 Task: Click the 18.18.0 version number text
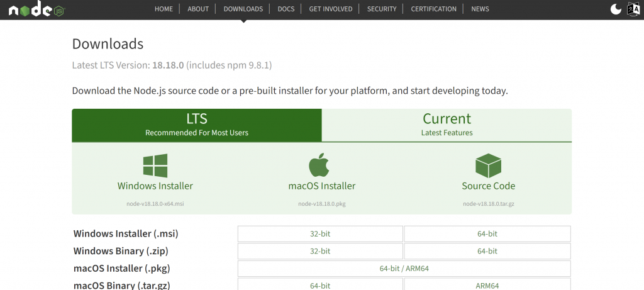[x=168, y=65]
